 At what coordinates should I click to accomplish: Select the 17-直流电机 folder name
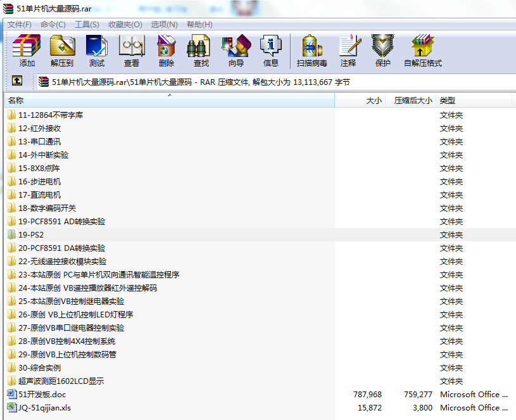(x=39, y=194)
